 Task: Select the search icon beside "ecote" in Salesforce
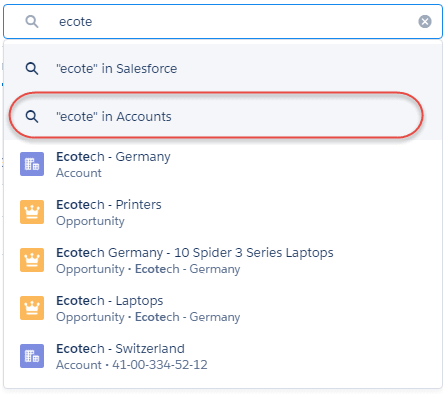tap(32, 69)
